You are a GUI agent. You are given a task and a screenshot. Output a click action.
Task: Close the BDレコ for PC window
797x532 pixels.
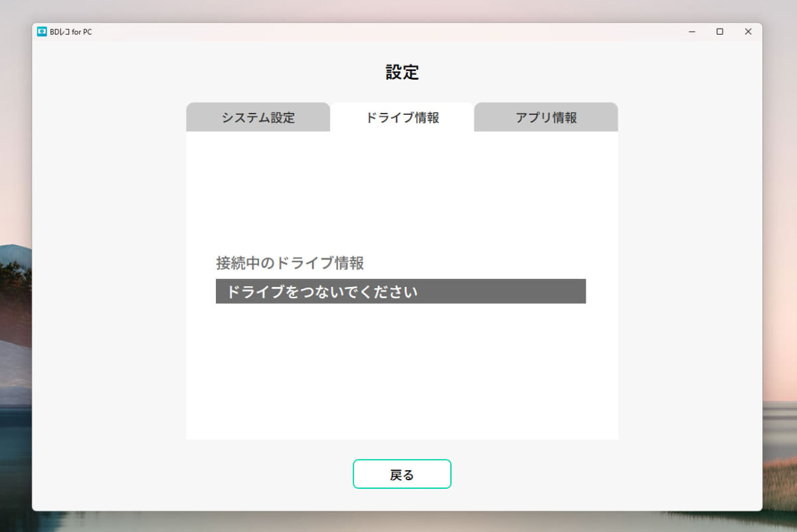pyautogui.click(x=748, y=31)
